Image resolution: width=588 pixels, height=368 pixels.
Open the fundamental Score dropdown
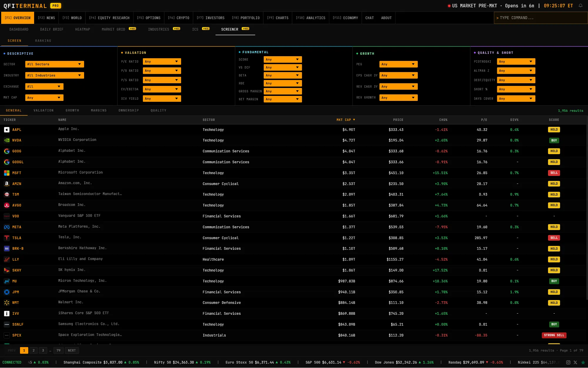pos(283,59)
